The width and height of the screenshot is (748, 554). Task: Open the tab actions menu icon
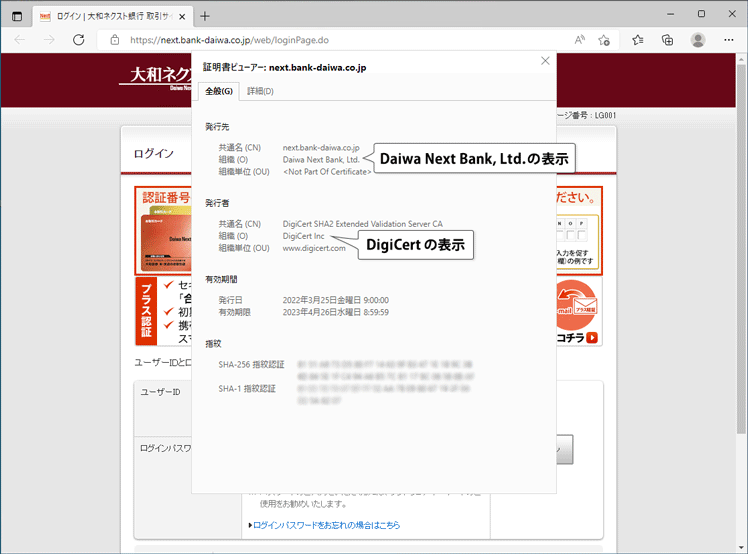click(x=17, y=16)
